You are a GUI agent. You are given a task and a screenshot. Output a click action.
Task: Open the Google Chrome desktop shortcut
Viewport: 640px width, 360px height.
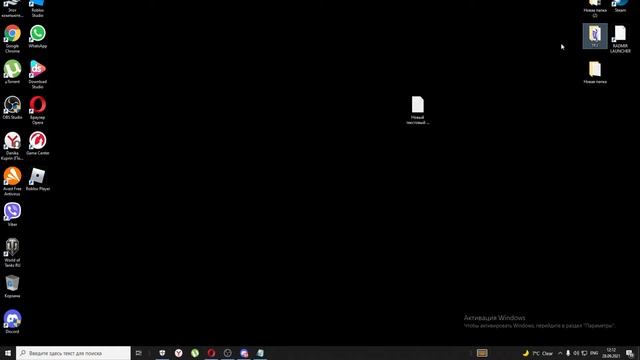point(12,38)
